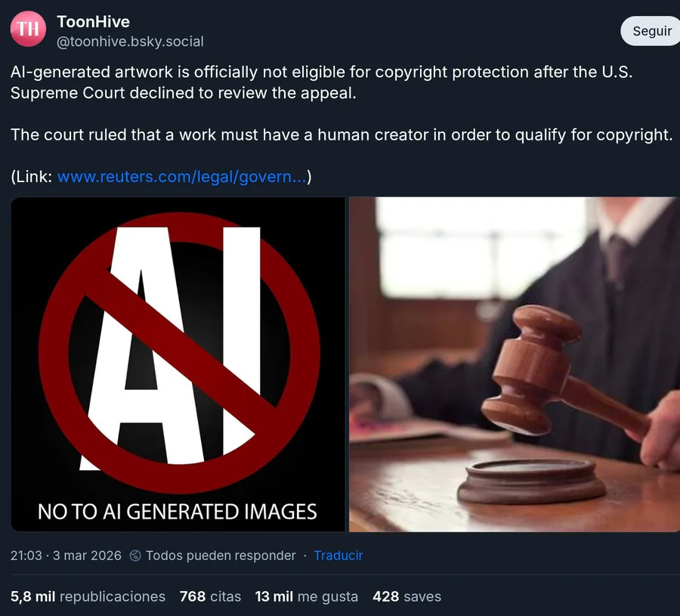The height and width of the screenshot is (616, 680).
Task: Translate the post with Traducir
Action: tap(338, 556)
